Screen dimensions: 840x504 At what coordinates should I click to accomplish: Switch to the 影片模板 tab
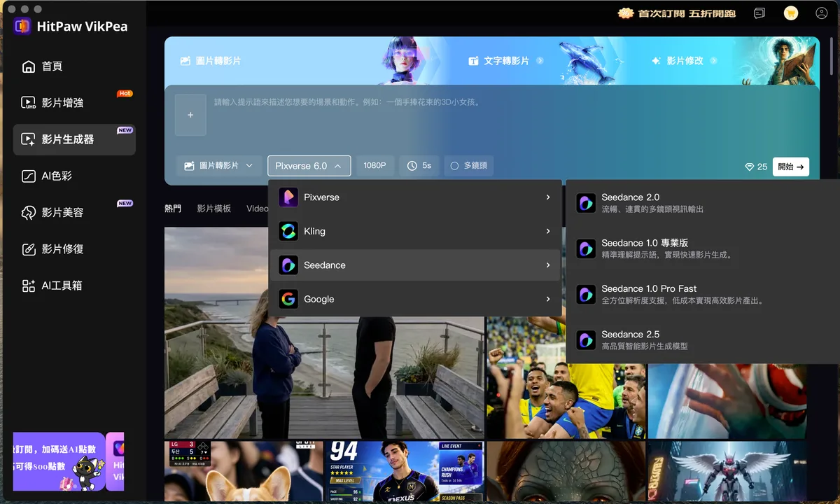tap(214, 209)
